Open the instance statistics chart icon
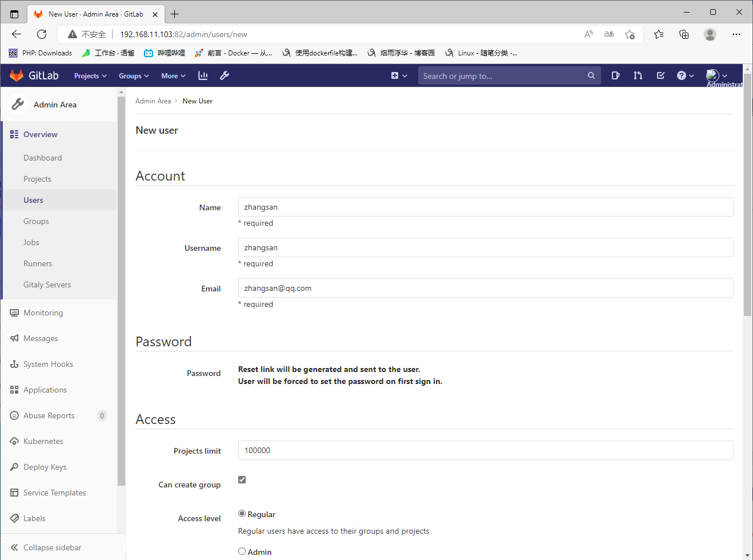Viewport: 753px width, 560px height. coord(203,75)
